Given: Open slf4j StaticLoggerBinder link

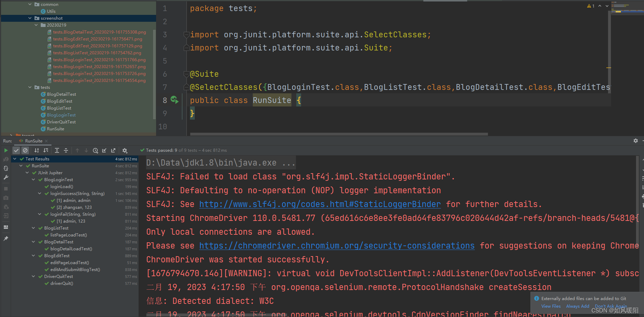Looking at the screenshot, I should [x=320, y=204].
